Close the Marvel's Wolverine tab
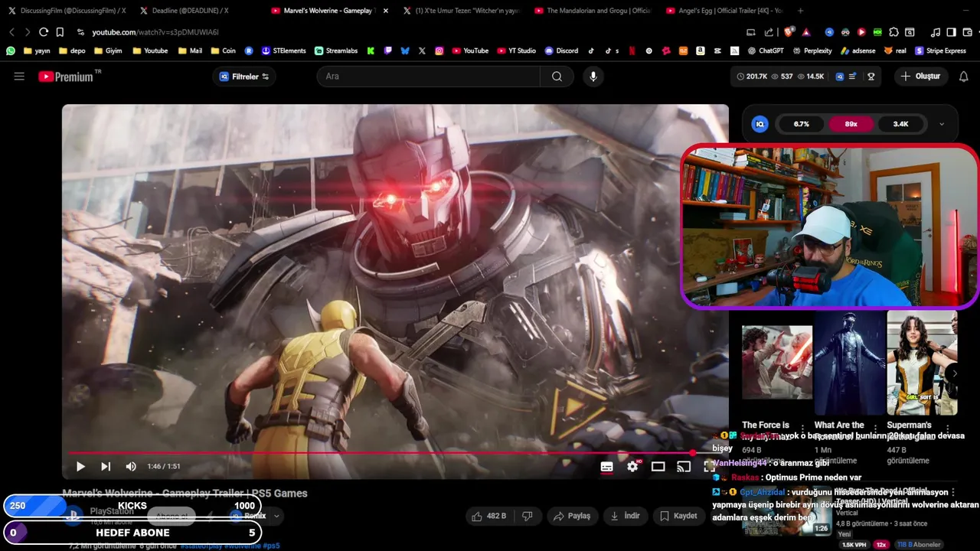 385,11
